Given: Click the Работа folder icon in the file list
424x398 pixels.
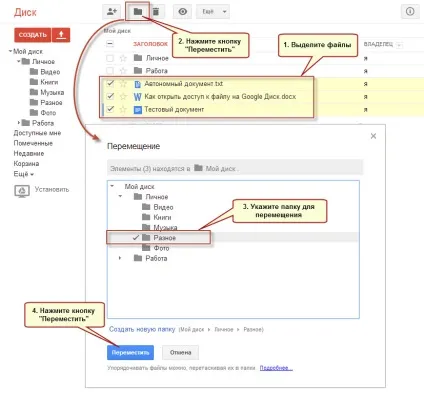Looking at the screenshot, I should pos(138,70).
